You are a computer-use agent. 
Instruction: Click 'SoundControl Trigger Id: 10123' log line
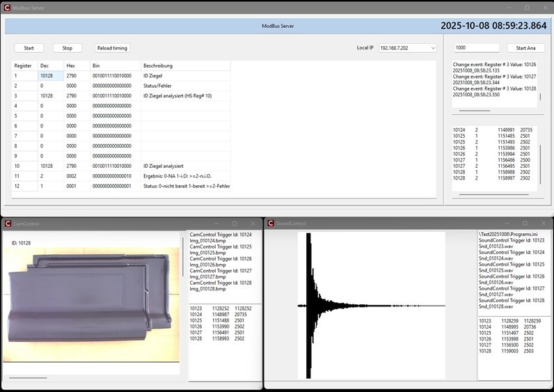click(x=512, y=240)
